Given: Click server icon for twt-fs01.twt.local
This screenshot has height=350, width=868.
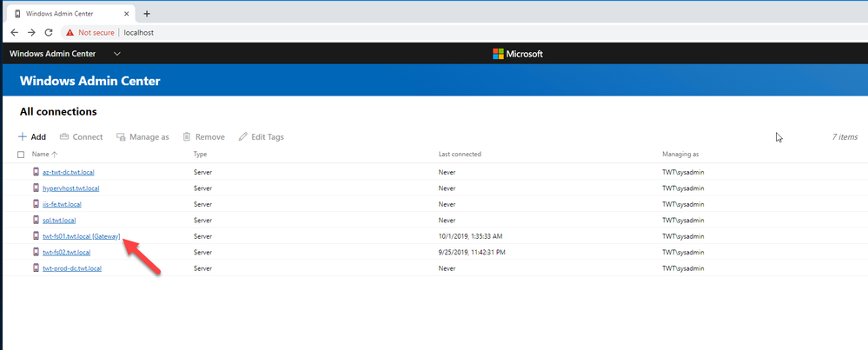Looking at the screenshot, I should point(36,236).
